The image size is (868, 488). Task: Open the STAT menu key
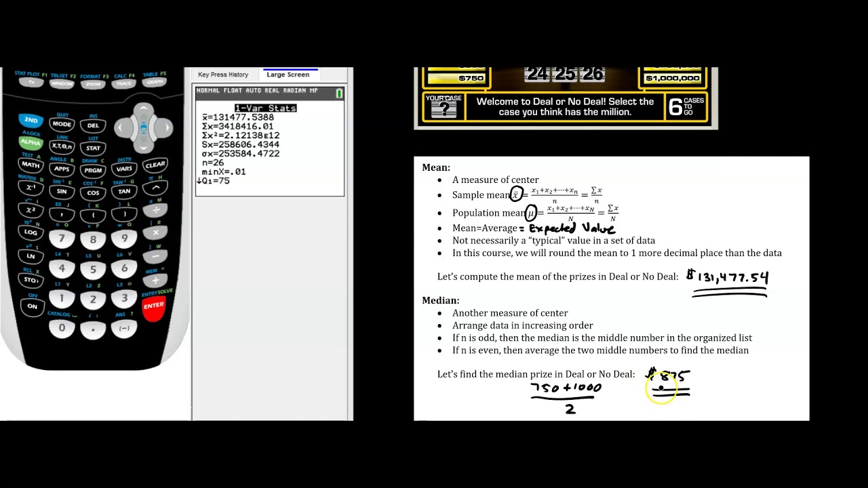point(93,148)
